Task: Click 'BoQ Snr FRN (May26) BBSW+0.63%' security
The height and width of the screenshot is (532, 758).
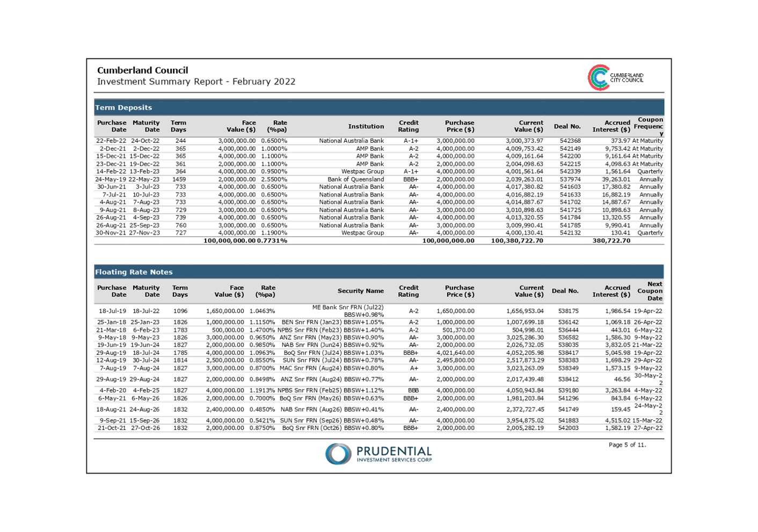Action: tap(332, 398)
